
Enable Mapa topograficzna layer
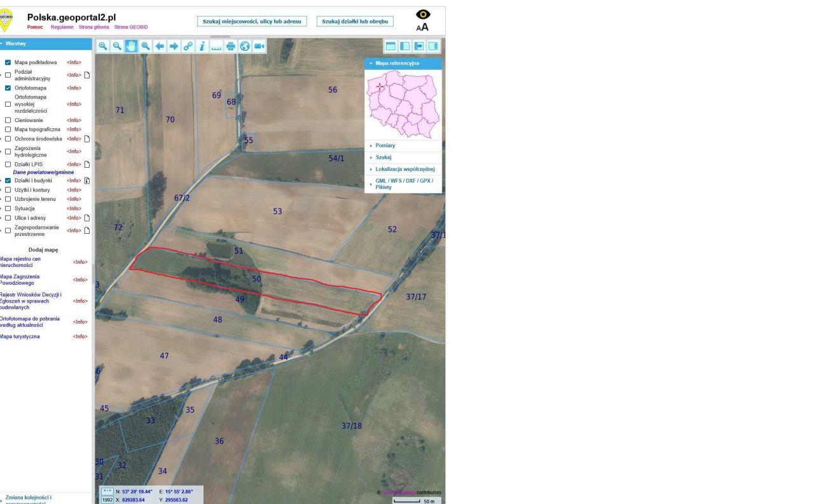tap(8, 129)
